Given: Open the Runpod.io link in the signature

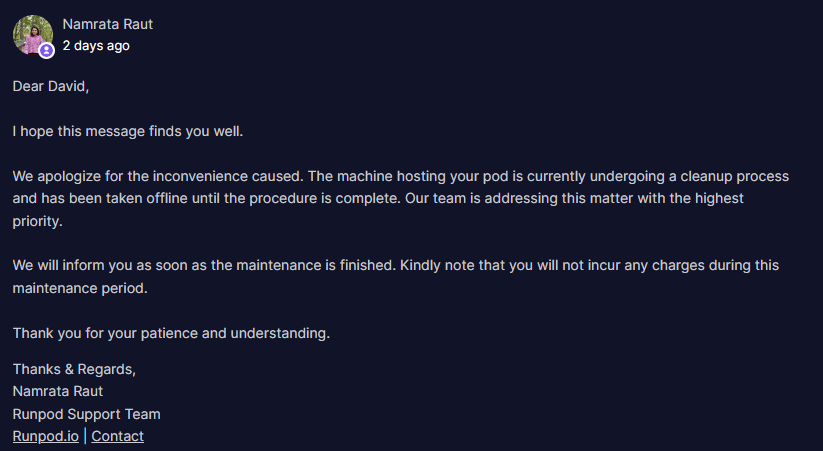Looking at the screenshot, I should click(x=46, y=436).
